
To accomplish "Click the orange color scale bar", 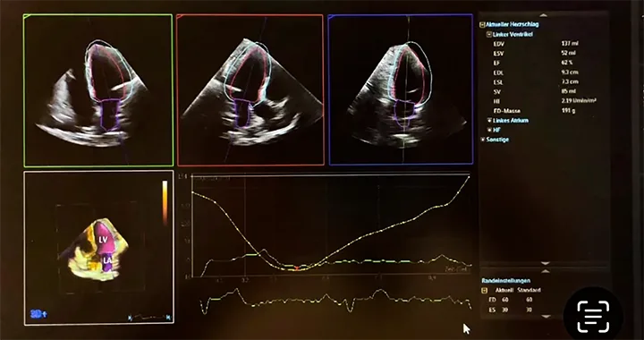I will (165, 203).
